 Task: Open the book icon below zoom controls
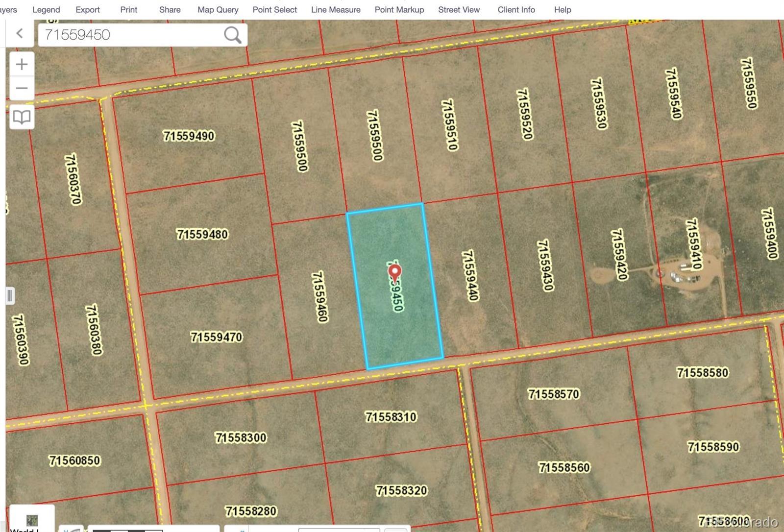(22, 117)
